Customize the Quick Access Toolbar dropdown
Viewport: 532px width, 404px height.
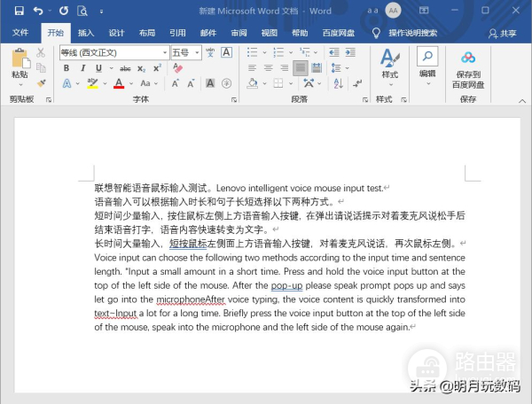pyautogui.click(x=101, y=12)
